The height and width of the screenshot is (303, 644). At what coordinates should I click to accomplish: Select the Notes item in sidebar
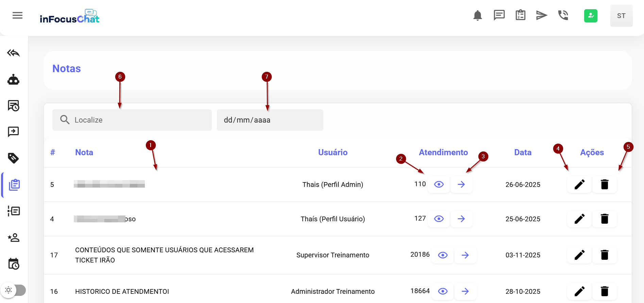tap(14, 185)
